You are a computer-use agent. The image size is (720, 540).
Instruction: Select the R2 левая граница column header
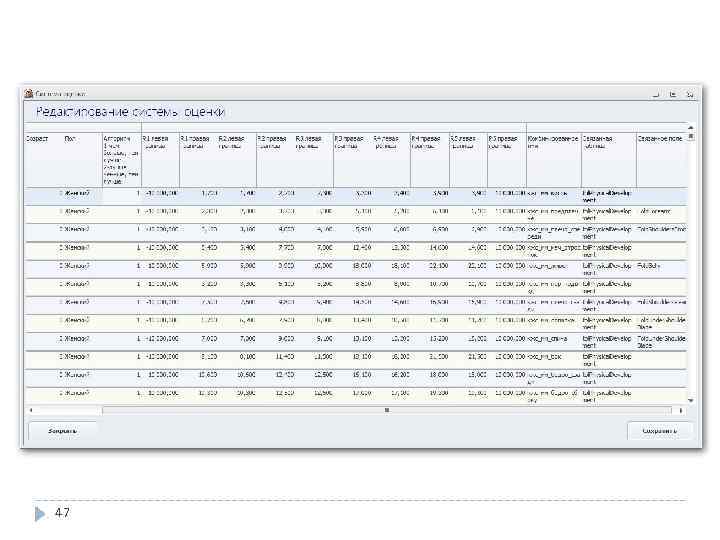coord(237,159)
